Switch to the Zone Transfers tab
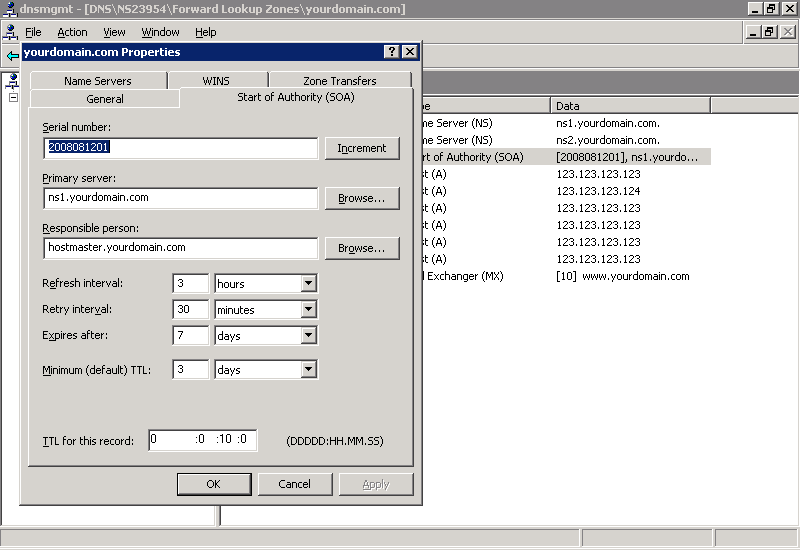 click(340, 81)
